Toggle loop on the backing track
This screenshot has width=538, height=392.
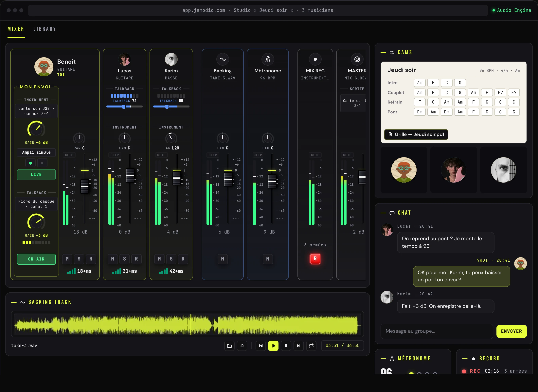[x=311, y=346]
